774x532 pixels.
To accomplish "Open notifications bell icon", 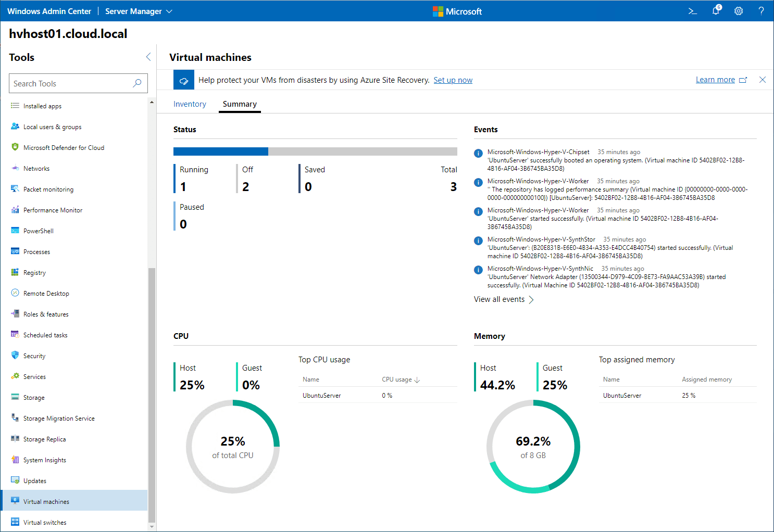I will coord(716,10).
